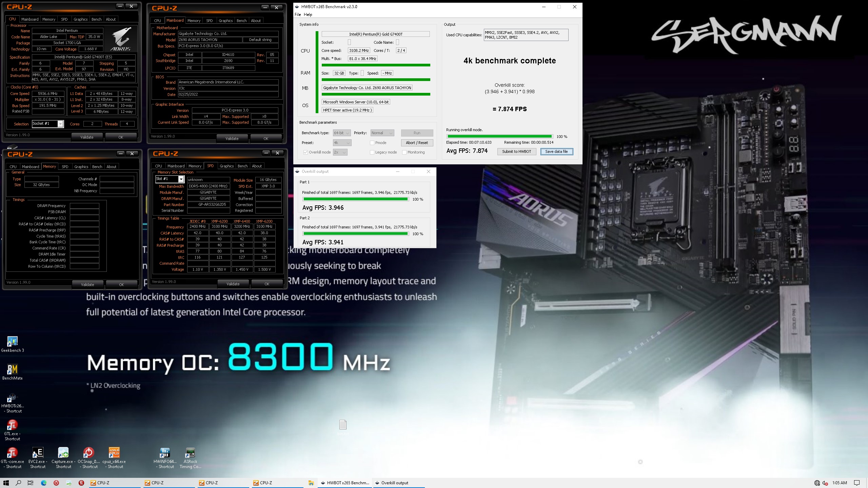Click OK in the Memory CPU-Z window
The width and height of the screenshot is (868, 488).
[x=121, y=285]
